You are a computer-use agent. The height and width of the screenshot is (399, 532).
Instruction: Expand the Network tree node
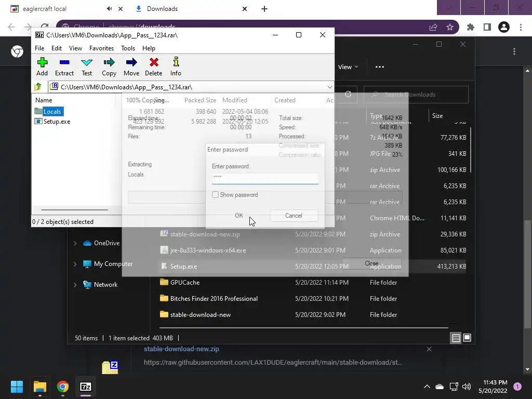point(75,285)
